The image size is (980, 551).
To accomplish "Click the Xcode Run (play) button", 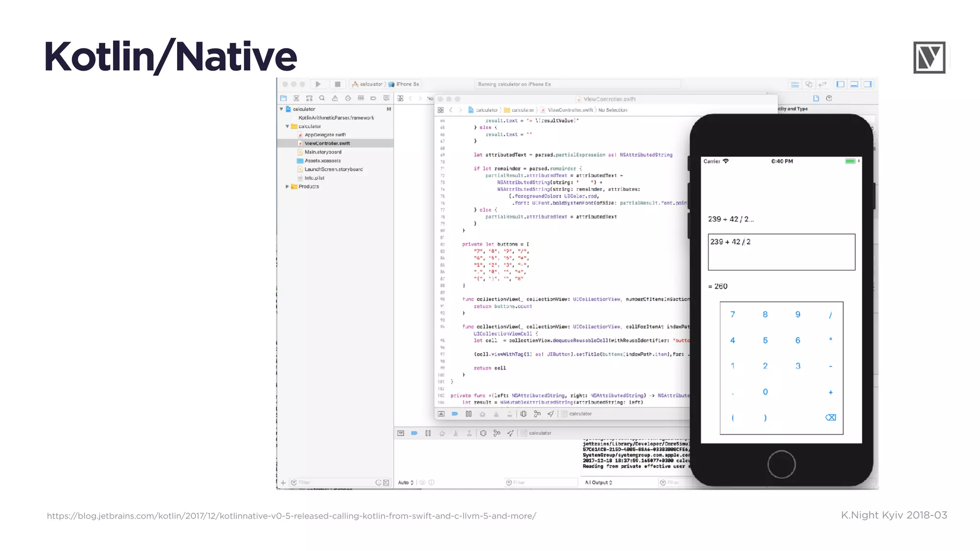I will click(x=318, y=84).
